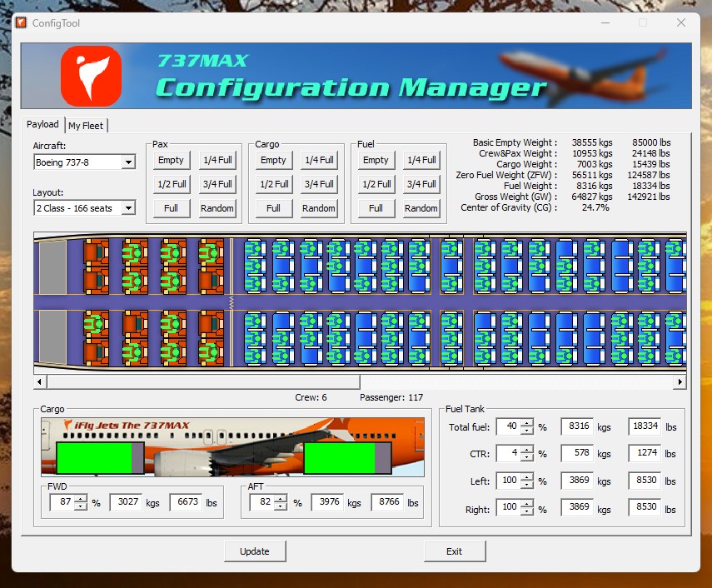Image resolution: width=712 pixels, height=588 pixels.
Task: Set Pax to Full
Action: click(172, 208)
